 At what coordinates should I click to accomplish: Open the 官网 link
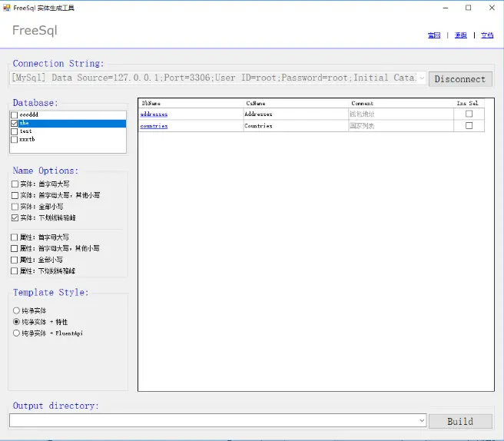[434, 35]
